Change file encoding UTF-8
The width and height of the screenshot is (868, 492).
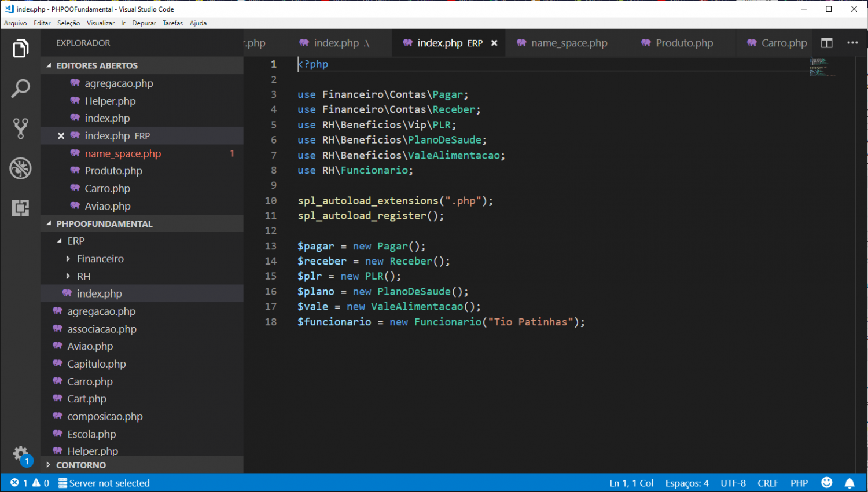click(733, 483)
